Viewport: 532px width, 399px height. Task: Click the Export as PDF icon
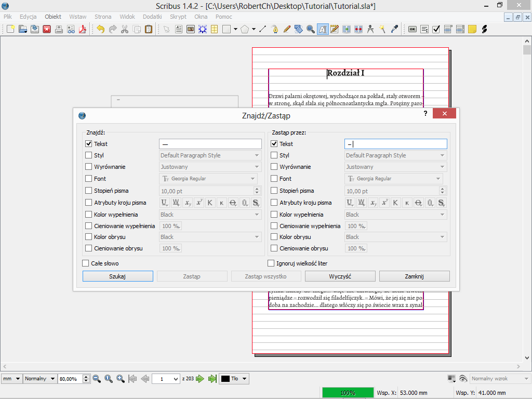(82, 29)
